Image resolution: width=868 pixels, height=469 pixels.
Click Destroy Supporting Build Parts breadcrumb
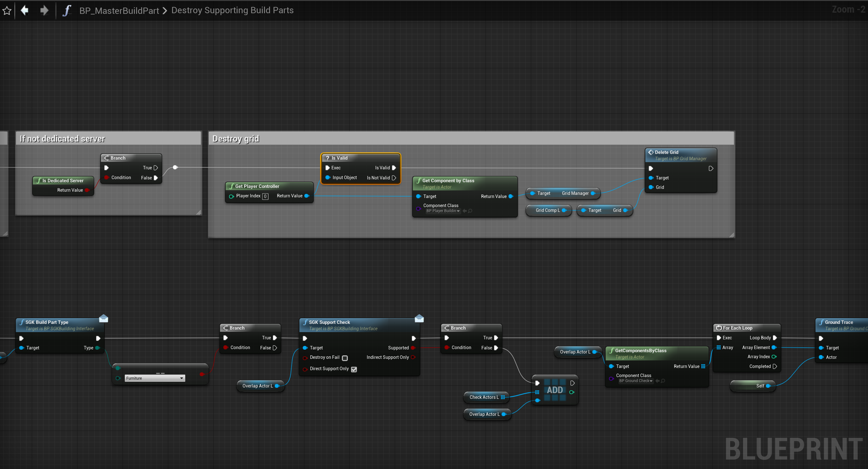pyautogui.click(x=232, y=10)
